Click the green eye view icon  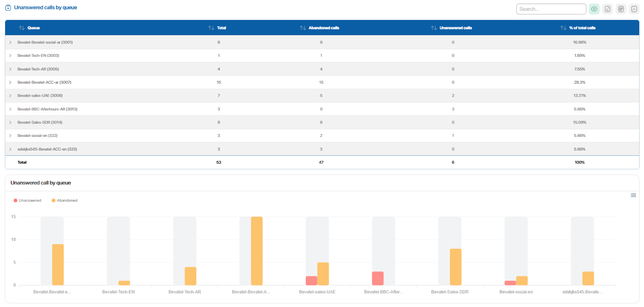pos(594,9)
